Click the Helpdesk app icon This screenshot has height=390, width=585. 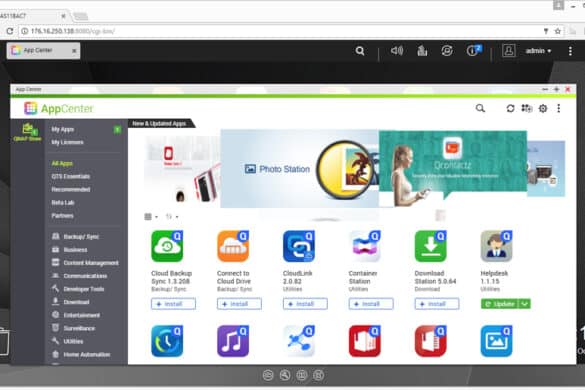(497, 246)
